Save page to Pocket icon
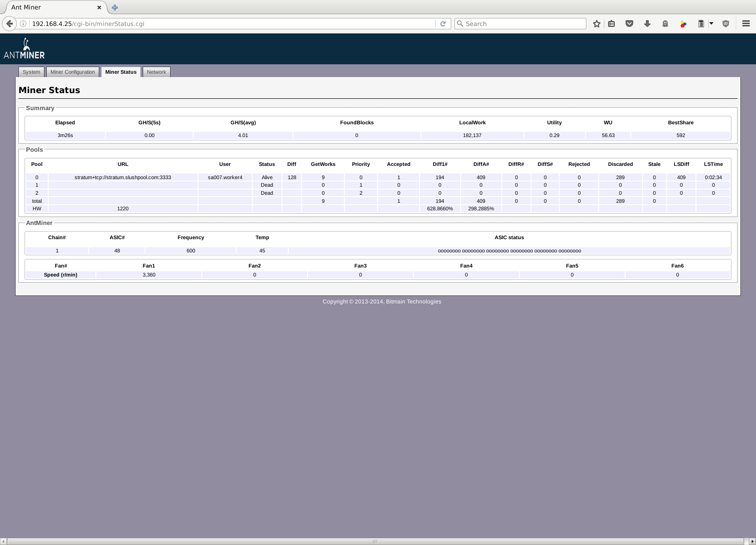 629,24
